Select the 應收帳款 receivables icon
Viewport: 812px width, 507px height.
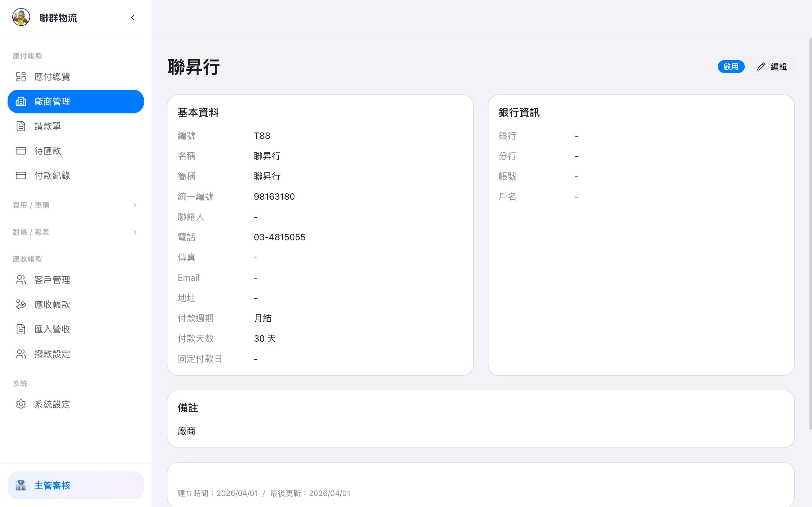(x=21, y=304)
